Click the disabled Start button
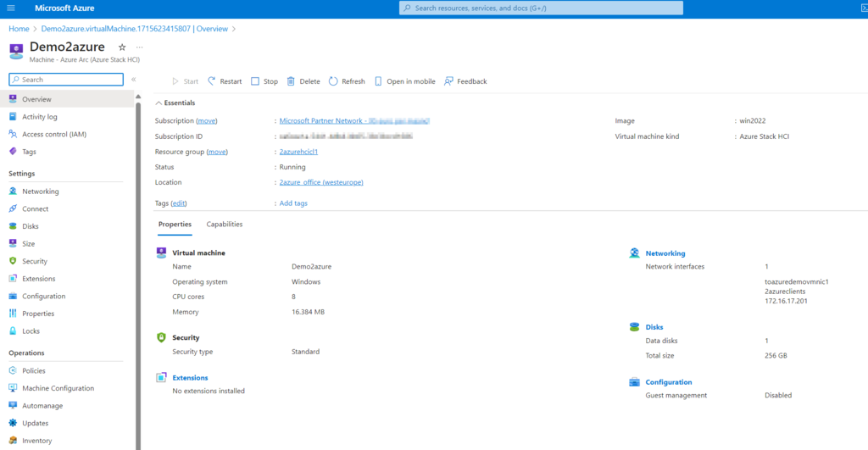Screen dimensions: 868x450 click(185, 81)
